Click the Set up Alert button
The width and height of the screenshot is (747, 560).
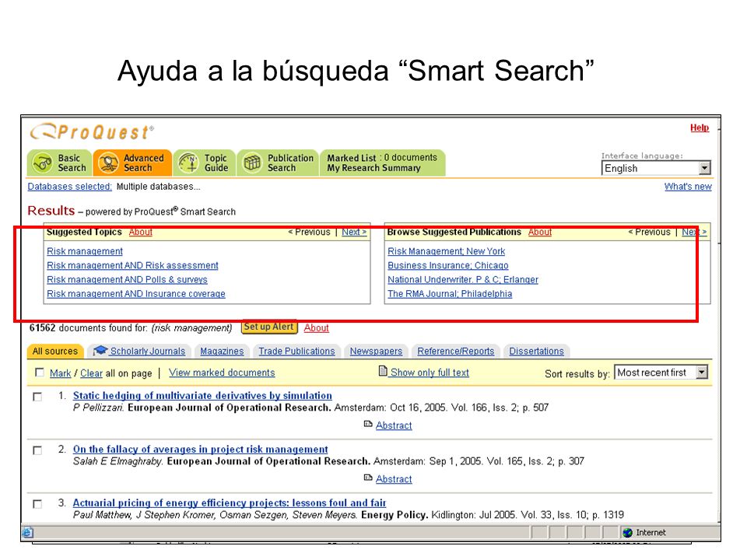(x=269, y=327)
